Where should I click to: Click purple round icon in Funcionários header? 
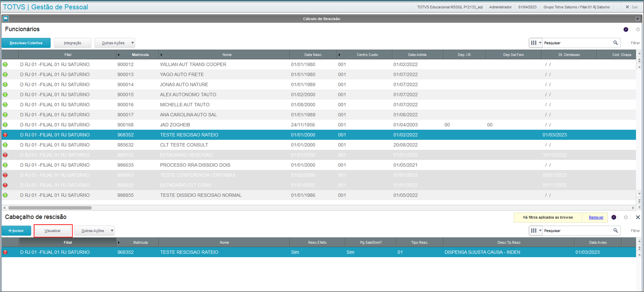pos(626,30)
